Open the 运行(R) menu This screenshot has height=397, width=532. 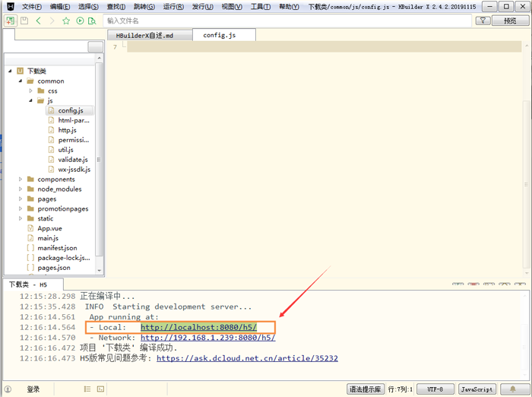click(173, 7)
